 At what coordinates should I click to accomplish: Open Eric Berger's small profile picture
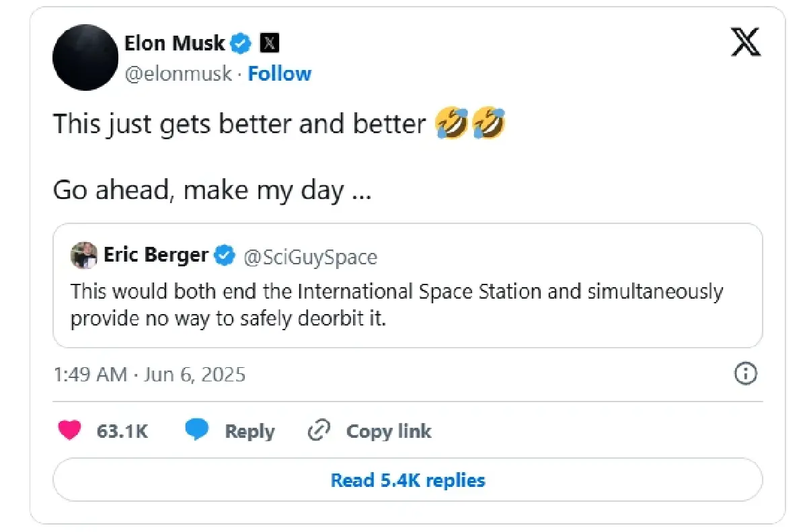coord(84,256)
